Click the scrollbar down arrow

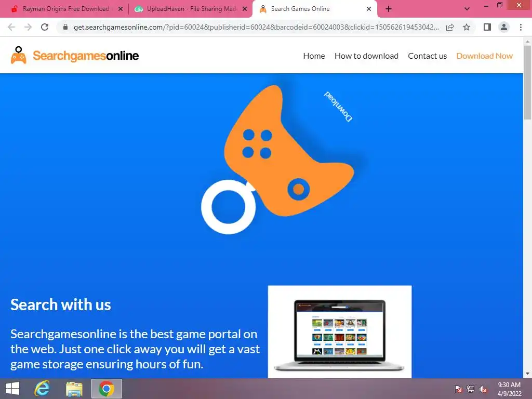click(527, 374)
